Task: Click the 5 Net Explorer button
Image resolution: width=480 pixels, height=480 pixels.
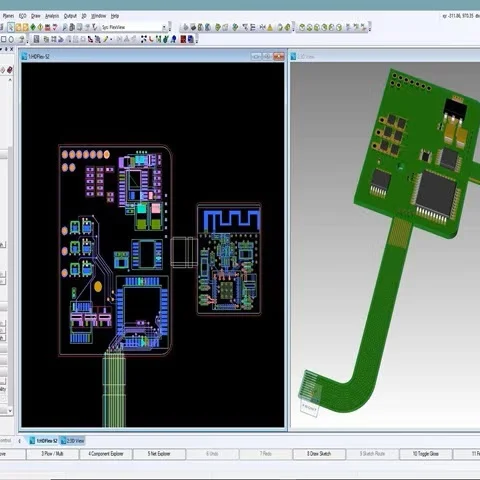Action: click(x=159, y=454)
